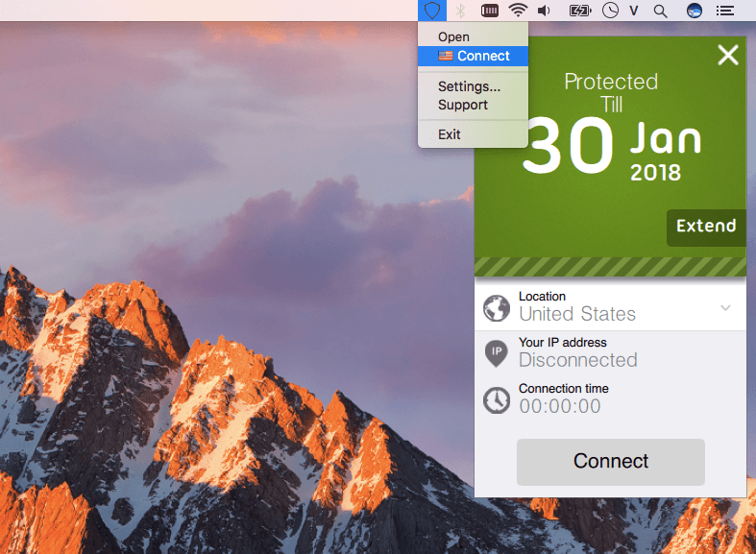
Task: Click the volume speaker icon
Action: point(544,11)
